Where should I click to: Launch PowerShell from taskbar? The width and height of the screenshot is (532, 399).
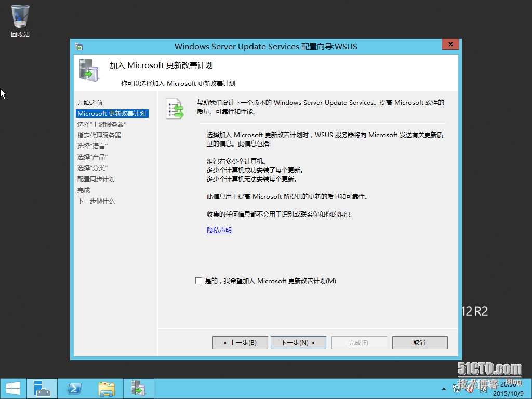point(74,389)
